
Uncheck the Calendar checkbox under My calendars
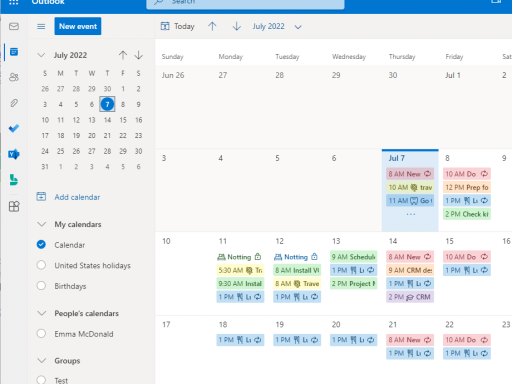[41, 245]
